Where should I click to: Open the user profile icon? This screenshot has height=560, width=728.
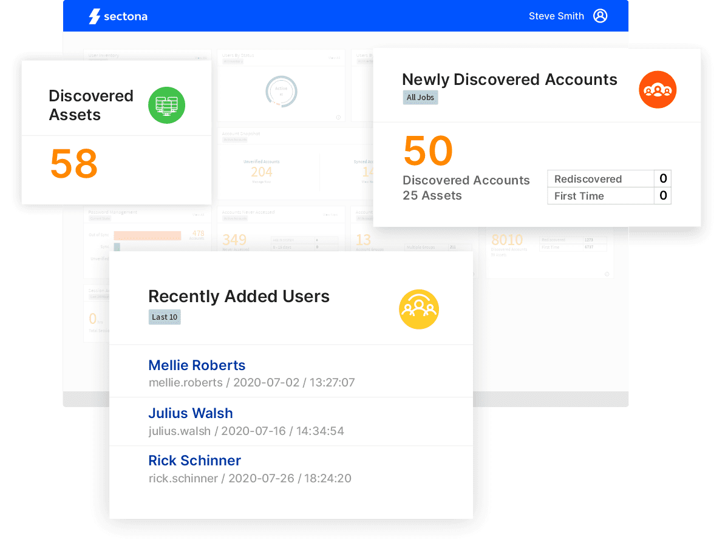[600, 16]
